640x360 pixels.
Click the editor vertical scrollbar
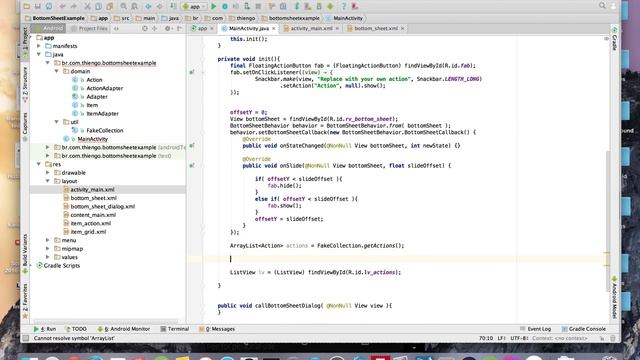[x=607, y=220]
